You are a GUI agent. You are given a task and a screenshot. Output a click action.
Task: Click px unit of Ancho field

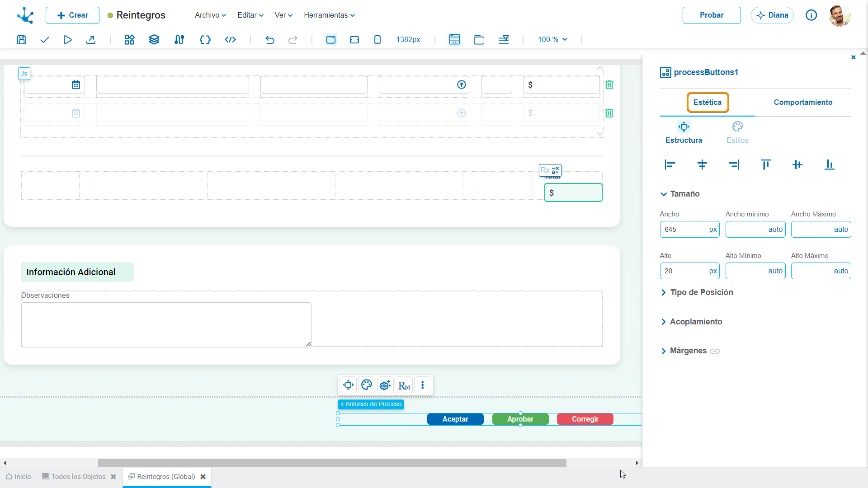pos(713,230)
